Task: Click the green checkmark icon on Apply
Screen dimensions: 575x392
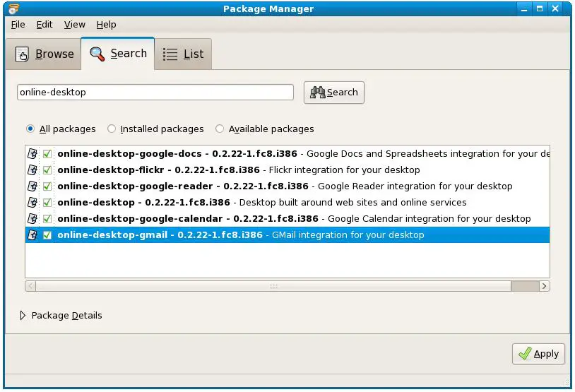Action: 525,353
